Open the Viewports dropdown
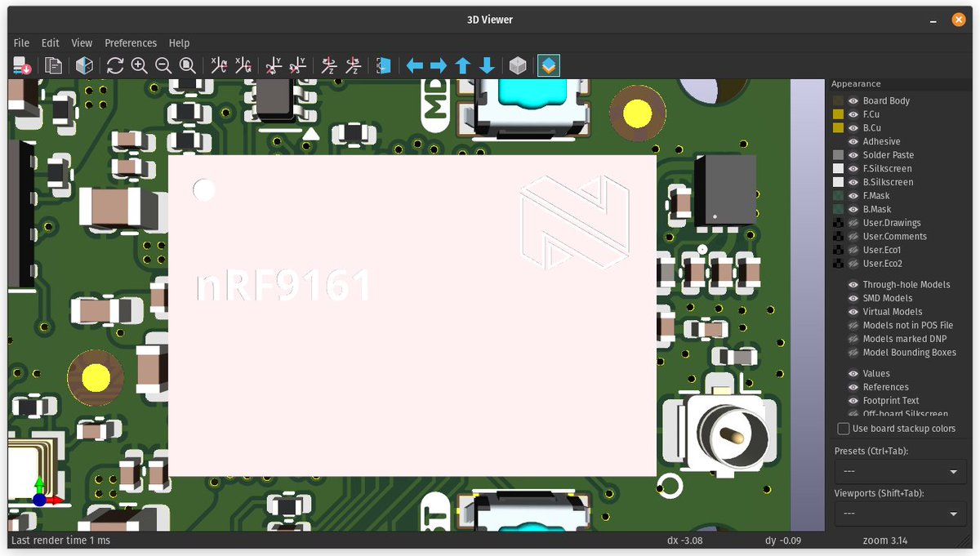 pos(899,514)
